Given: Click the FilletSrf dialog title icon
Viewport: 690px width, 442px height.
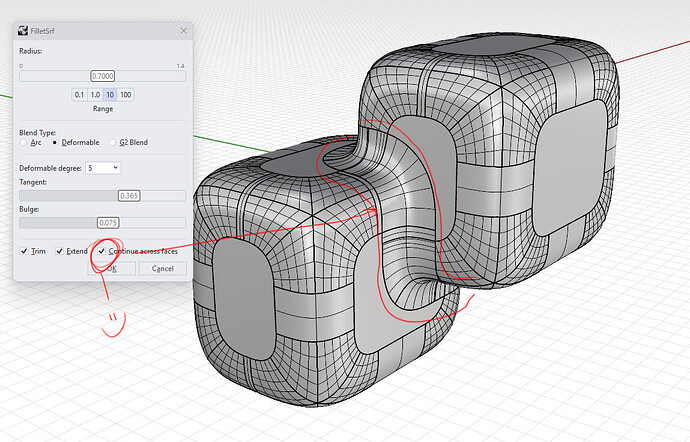Looking at the screenshot, I should (23, 31).
